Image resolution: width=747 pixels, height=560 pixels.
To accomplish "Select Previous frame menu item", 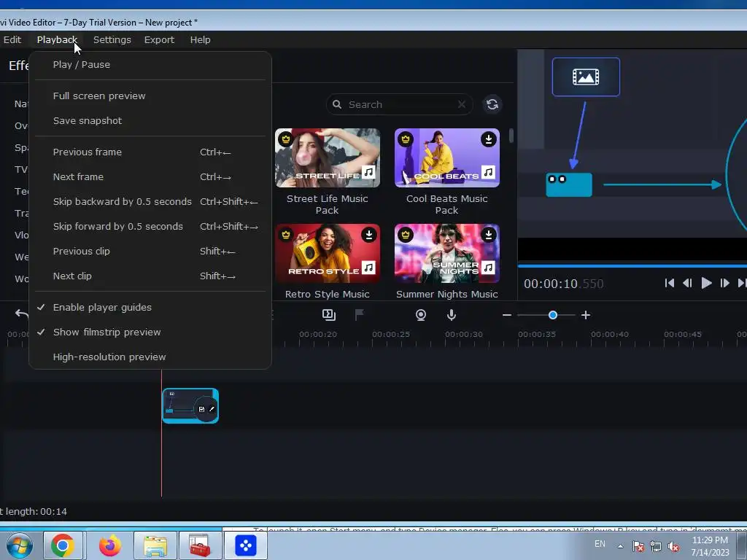I will point(150,152).
